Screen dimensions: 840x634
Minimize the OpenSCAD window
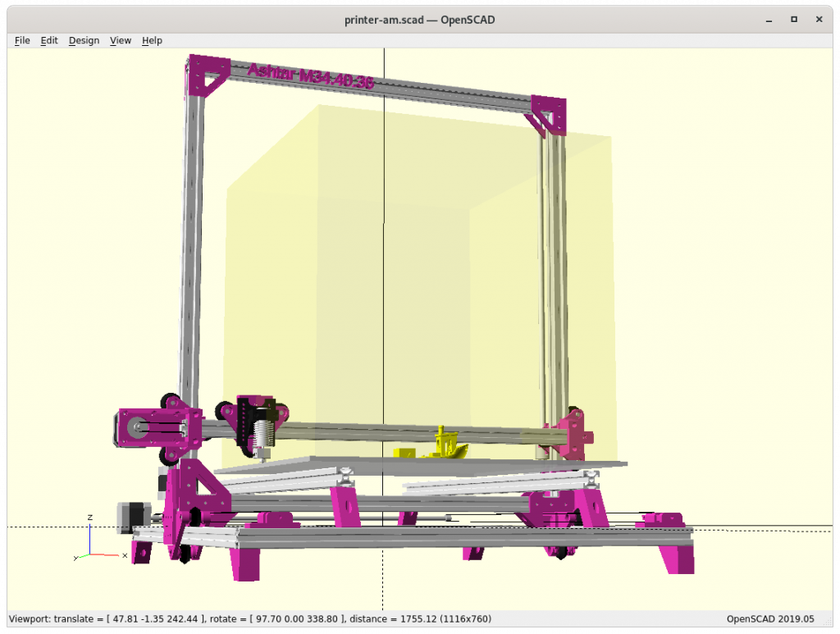tap(769, 20)
